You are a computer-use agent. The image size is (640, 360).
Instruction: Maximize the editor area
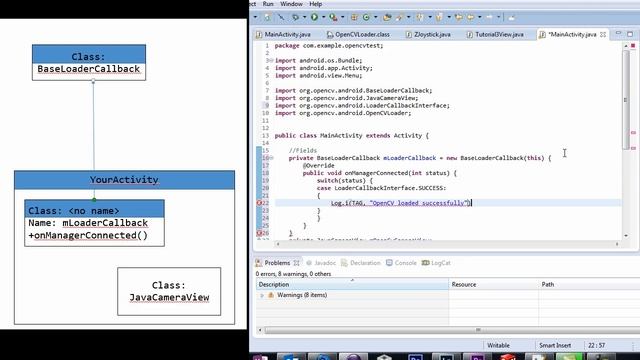coord(630,34)
